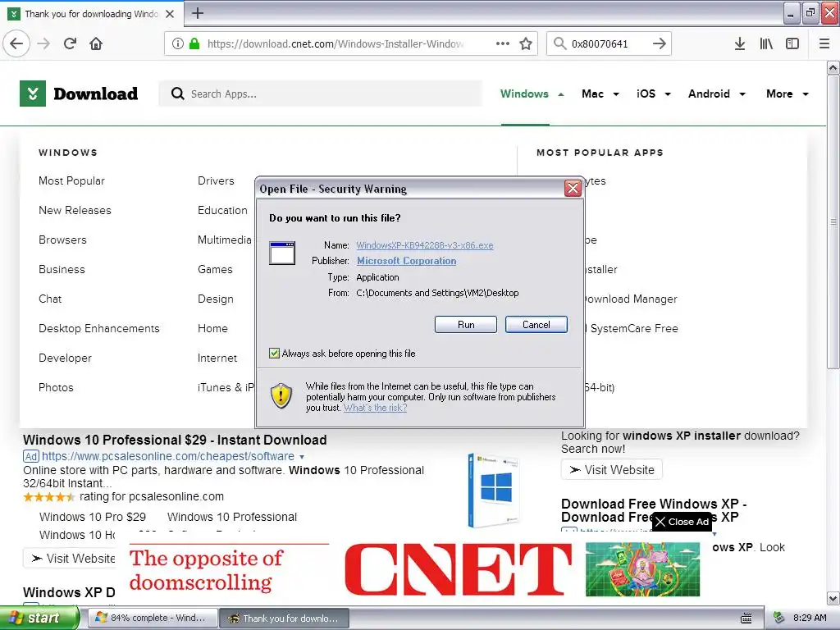The width and height of the screenshot is (840, 630).
Task: Click the green padlock security icon
Action: 194,43
